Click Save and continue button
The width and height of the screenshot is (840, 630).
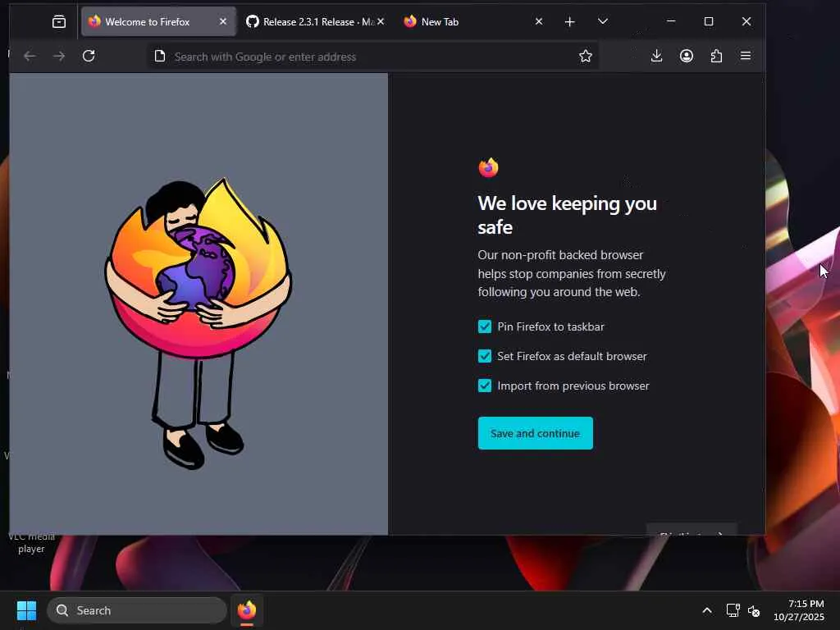pos(535,433)
